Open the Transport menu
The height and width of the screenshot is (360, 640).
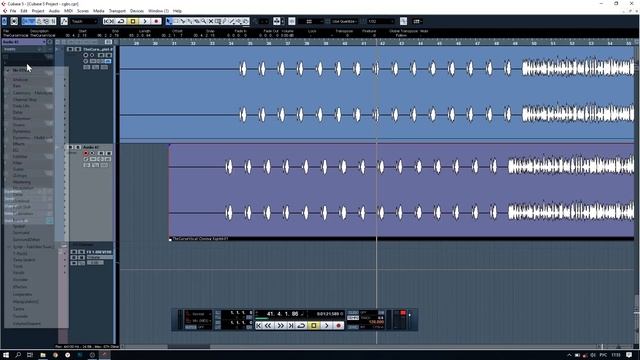click(x=117, y=11)
